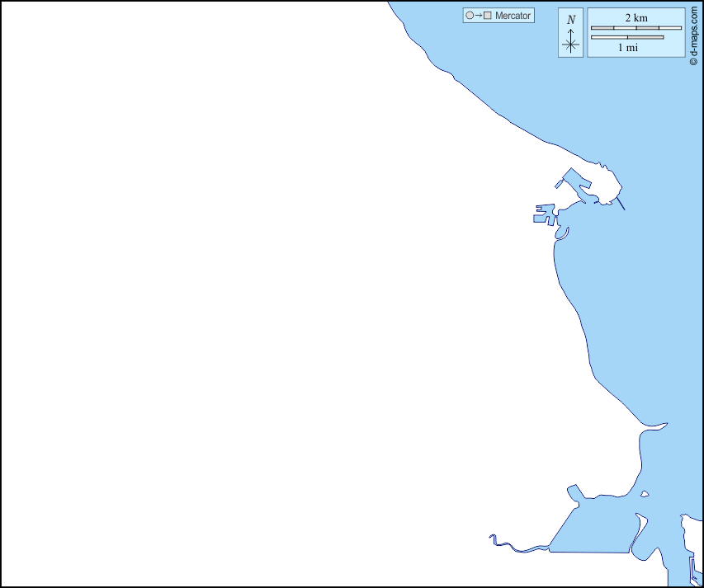
Task: Click the jagged harbor dock basin
Action: pyautogui.click(x=545, y=214)
